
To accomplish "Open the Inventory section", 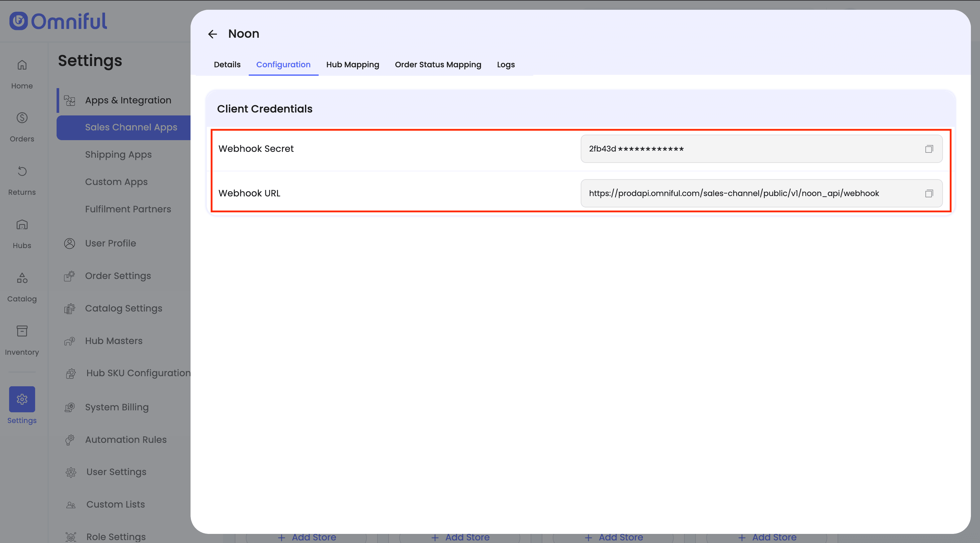I will (22, 340).
